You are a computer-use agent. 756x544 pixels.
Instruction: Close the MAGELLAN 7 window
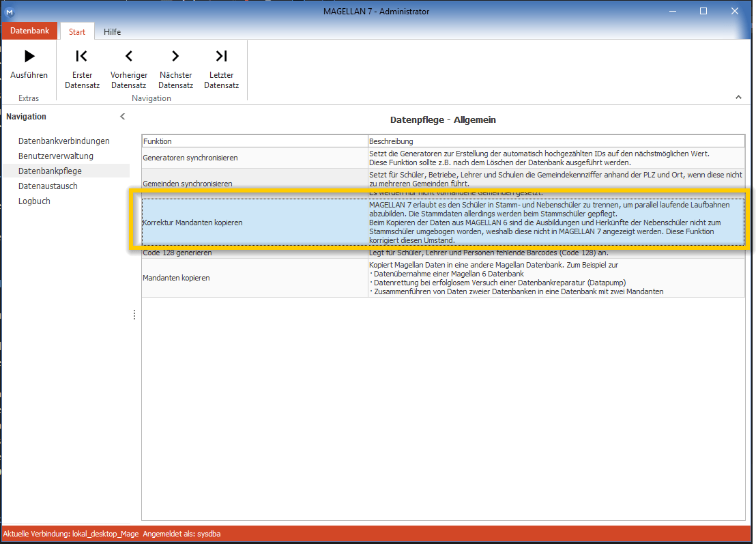[734, 11]
